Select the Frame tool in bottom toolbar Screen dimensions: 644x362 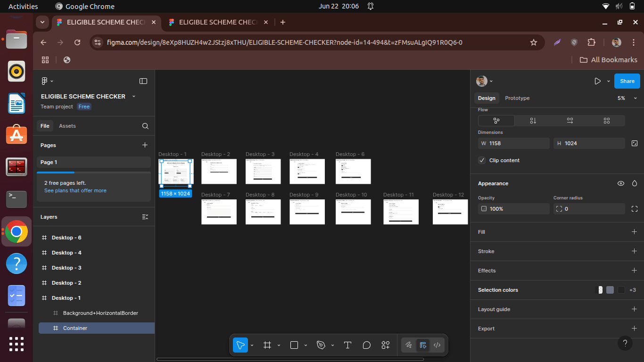point(267,345)
